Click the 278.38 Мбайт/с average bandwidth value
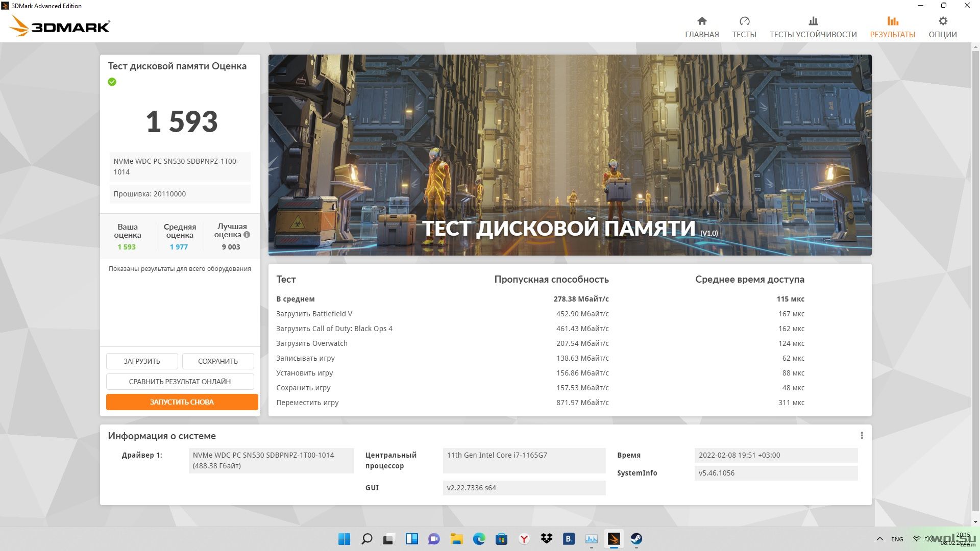The height and width of the screenshot is (551, 980). (581, 299)
